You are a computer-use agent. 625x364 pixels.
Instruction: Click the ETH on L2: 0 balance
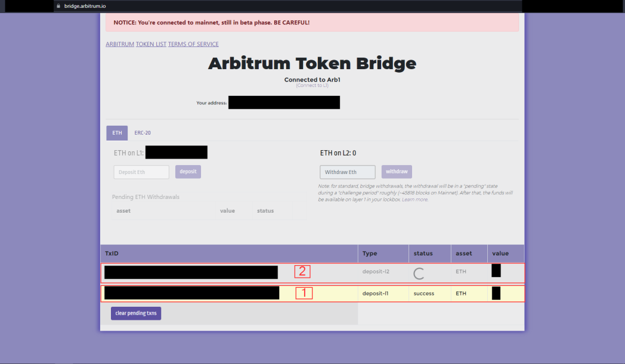338,153
